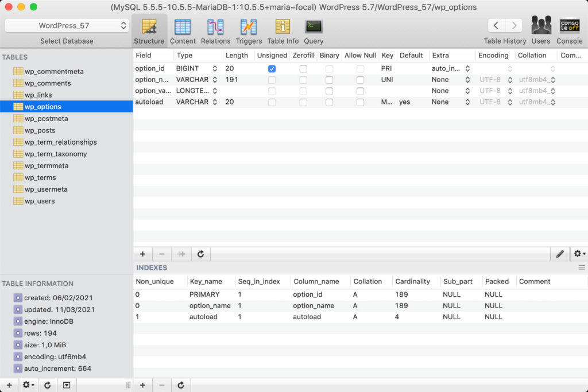Open Encoding dropdown for option_name
The width and height of the screenshot is (588, 392).
[510, 80]
